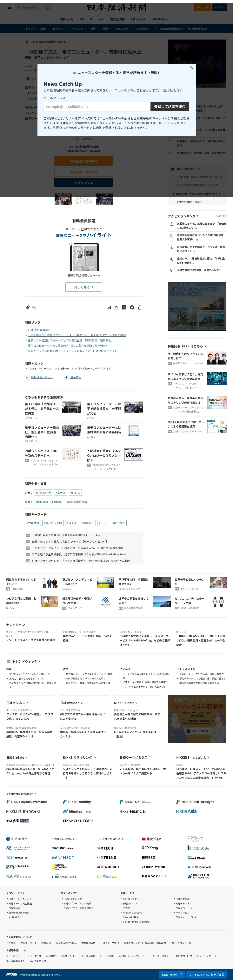Open 朝刊・夕刊 menu item

point(66,19)
